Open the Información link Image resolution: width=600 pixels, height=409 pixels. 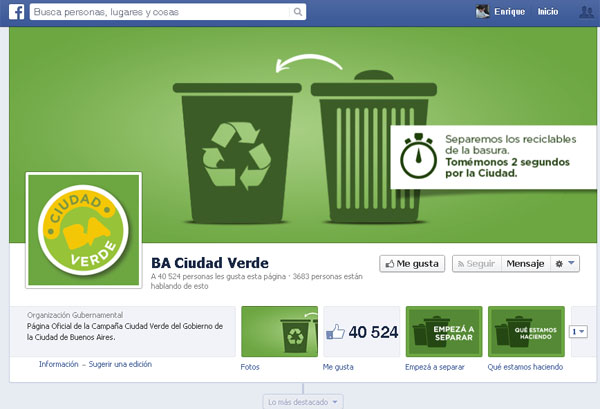(58, 364)
